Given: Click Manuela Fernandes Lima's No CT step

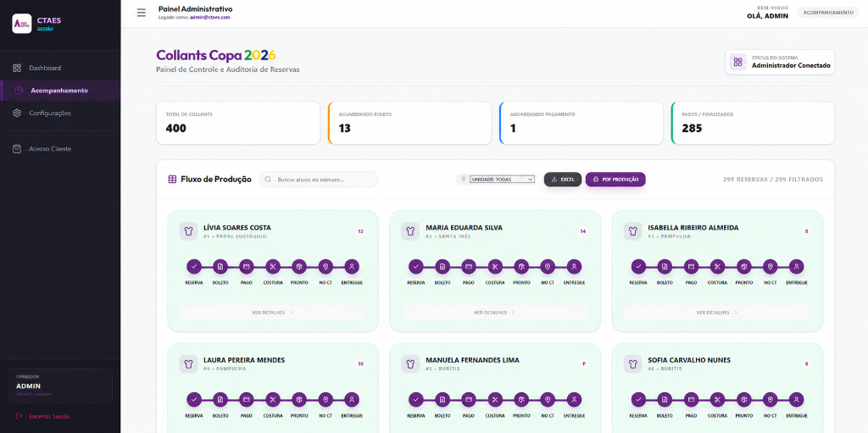Looking at the screenshot, I should pos(548,400).
